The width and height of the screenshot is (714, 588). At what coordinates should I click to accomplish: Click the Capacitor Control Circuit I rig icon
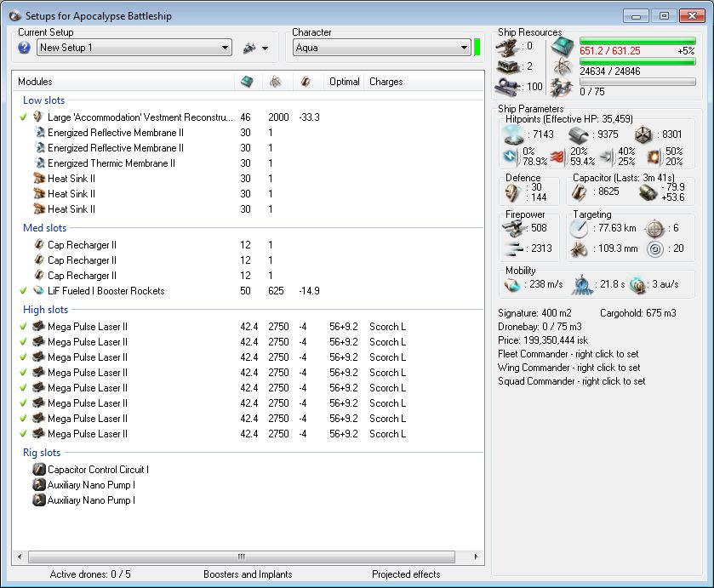[x=39, y=469]
